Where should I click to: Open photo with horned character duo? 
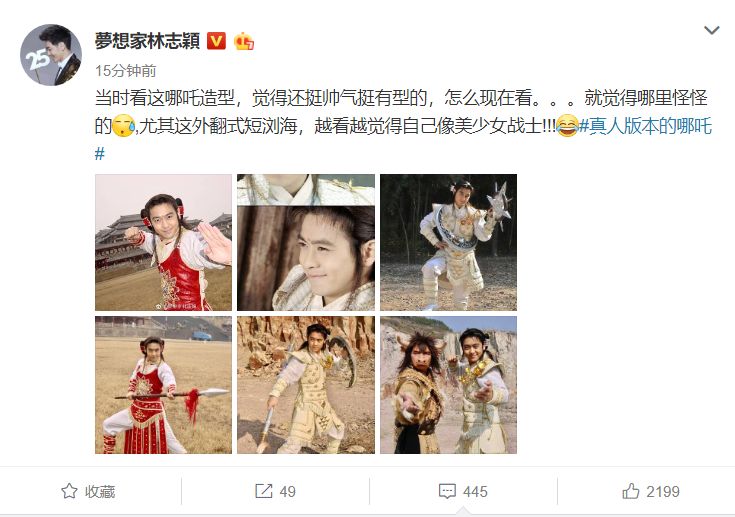(448, 385)
